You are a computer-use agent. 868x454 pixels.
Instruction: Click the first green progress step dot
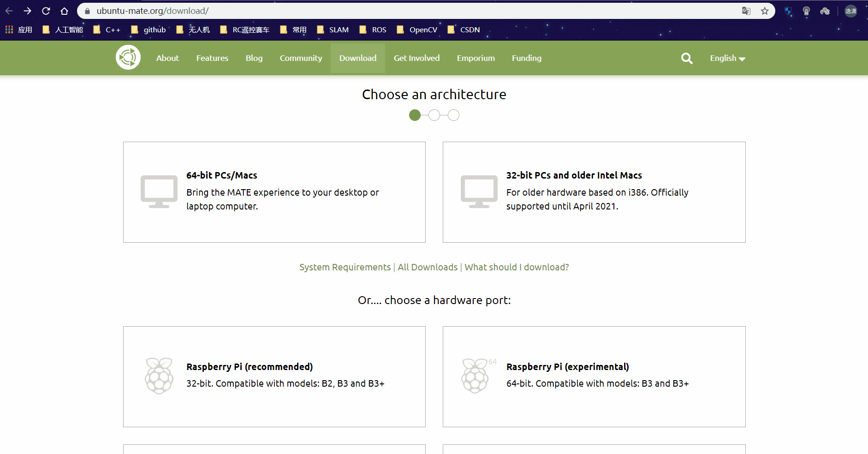[415, 115]
